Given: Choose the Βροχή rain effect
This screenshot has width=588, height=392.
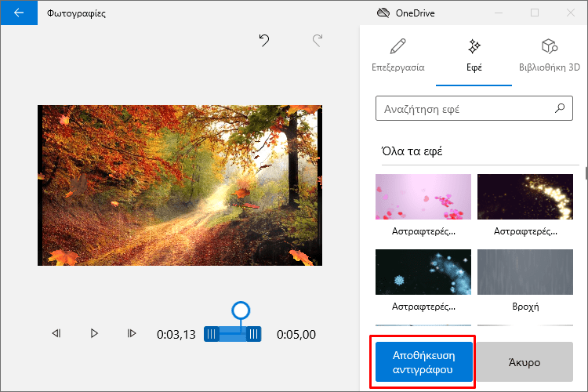Looking at the screenshot, I should pos(525,272).
